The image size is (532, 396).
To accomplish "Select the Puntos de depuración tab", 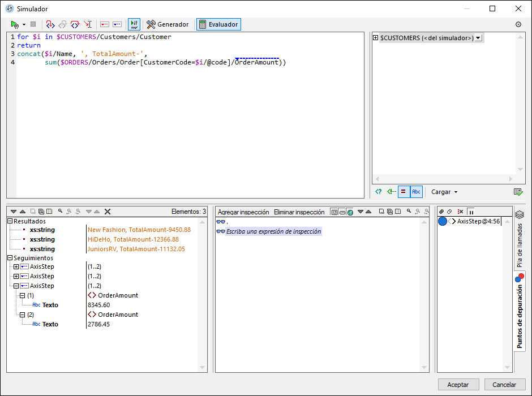I will coord(520,310).
